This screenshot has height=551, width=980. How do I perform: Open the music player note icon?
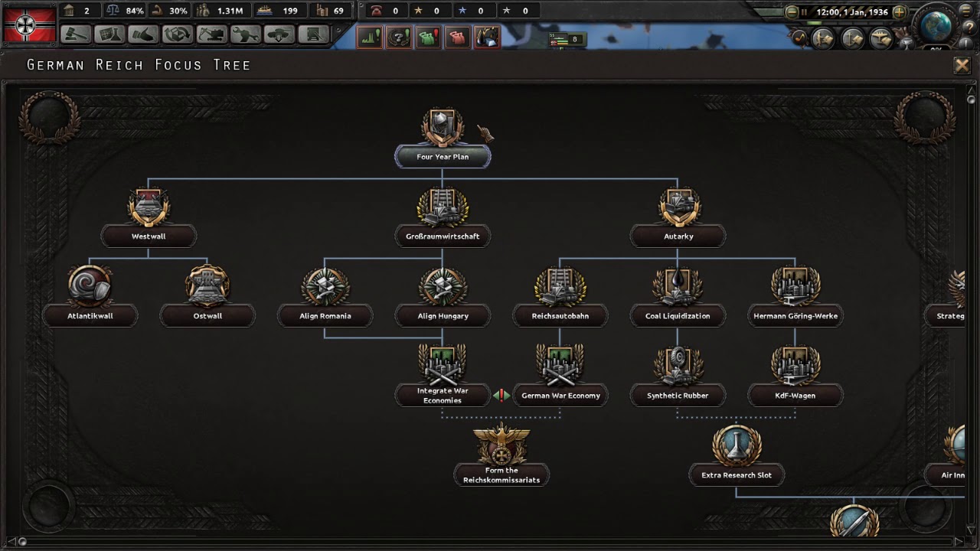[801, 37]
